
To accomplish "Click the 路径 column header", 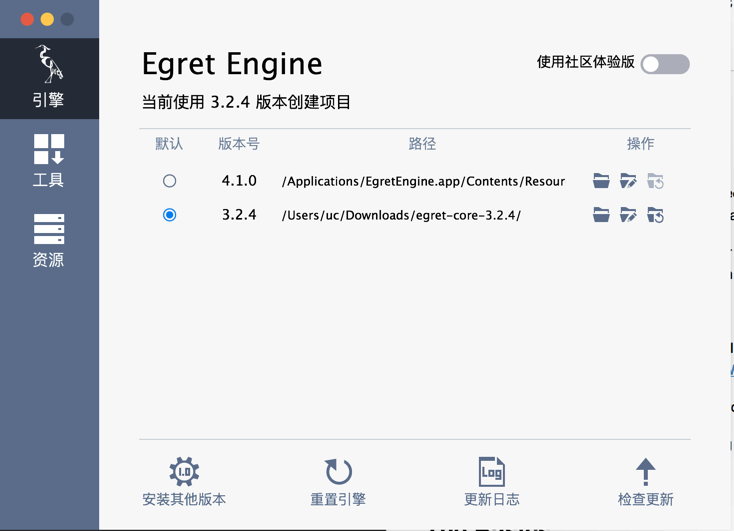I will coord(422,144).
